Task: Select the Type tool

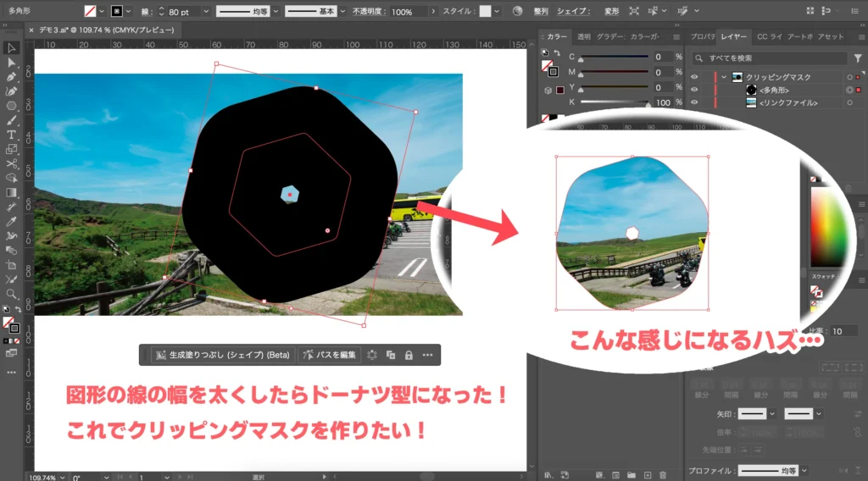Action: (12, 135)
